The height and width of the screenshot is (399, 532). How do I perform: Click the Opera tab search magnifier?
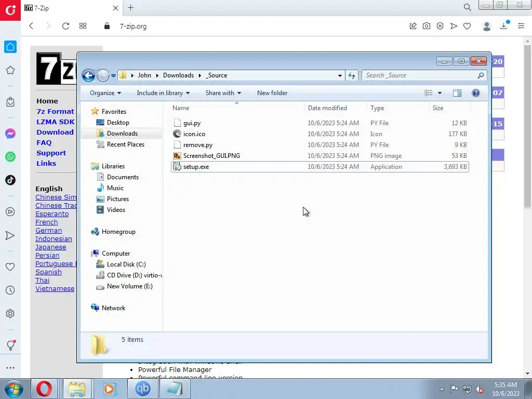tap(467, 7)
